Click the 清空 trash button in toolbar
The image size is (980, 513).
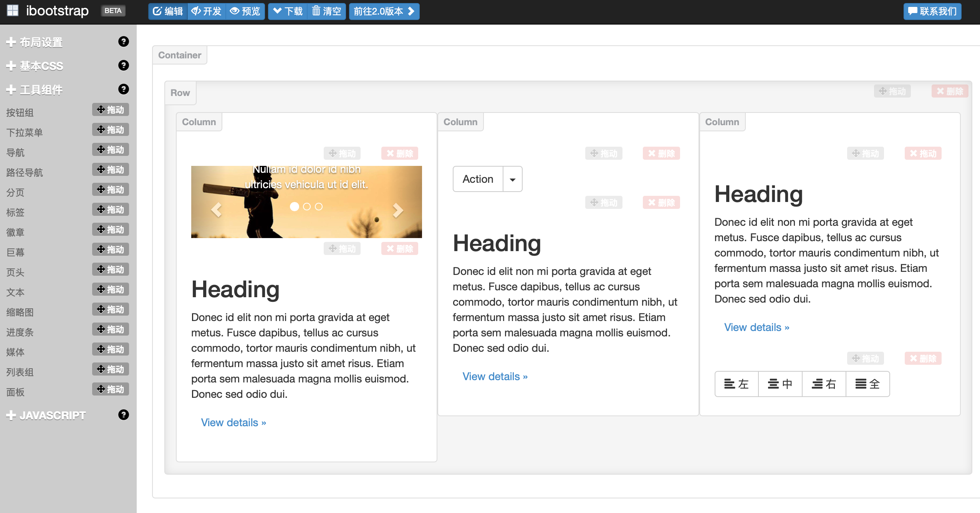[326, 11]
